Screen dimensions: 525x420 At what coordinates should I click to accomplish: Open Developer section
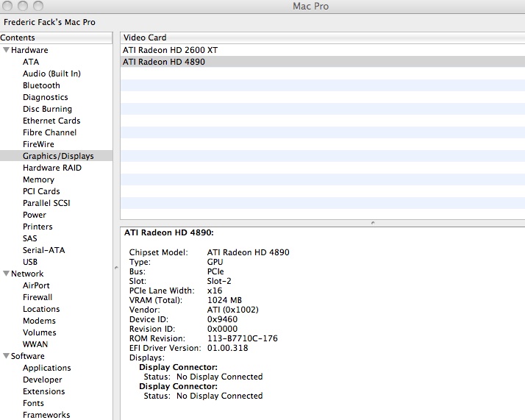(x=42, y=380)
